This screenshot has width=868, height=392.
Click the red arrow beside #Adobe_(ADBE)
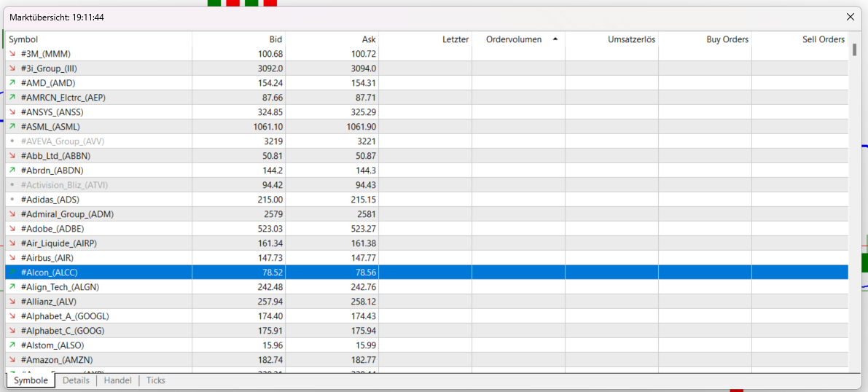point(12,229)
